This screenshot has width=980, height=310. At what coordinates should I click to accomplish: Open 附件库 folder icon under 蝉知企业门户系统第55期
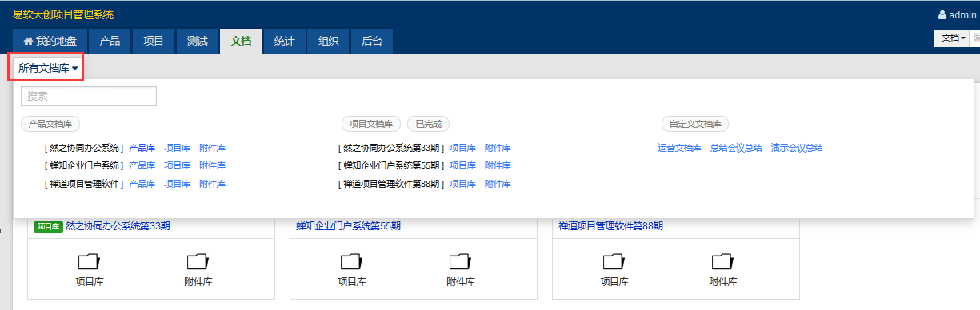tap(460, 261)
